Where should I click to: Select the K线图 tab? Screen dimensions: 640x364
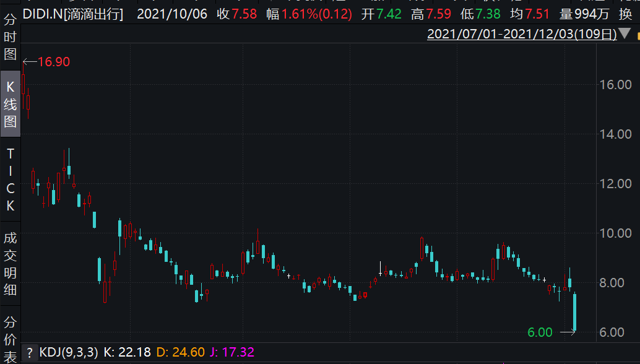pos(10,104)
